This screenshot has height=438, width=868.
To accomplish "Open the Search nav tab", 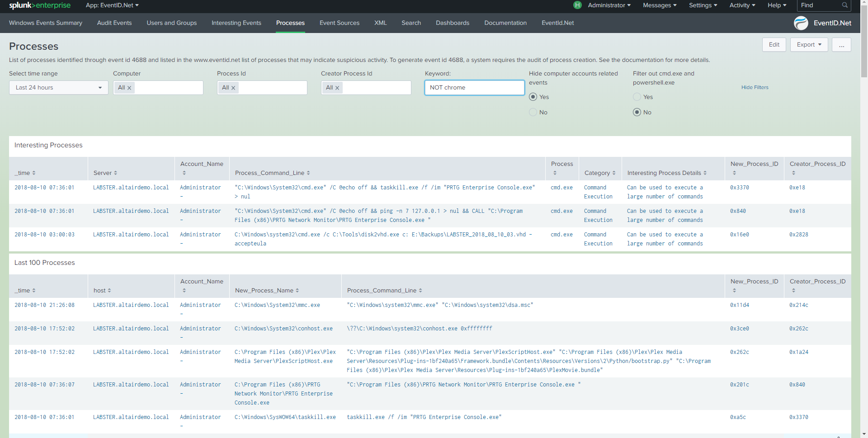I will tap(411, 23).
